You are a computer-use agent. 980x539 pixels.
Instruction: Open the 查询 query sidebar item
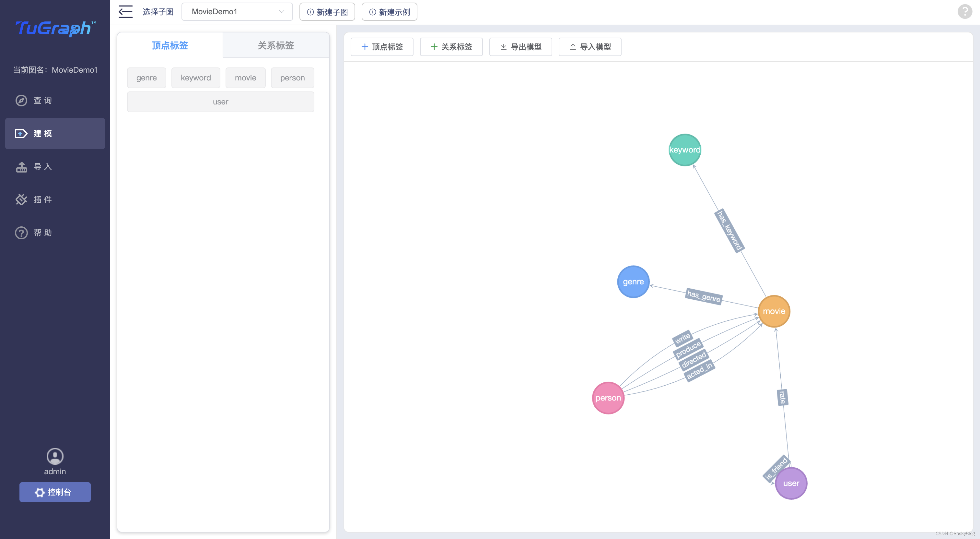click(x=55, y=101)
